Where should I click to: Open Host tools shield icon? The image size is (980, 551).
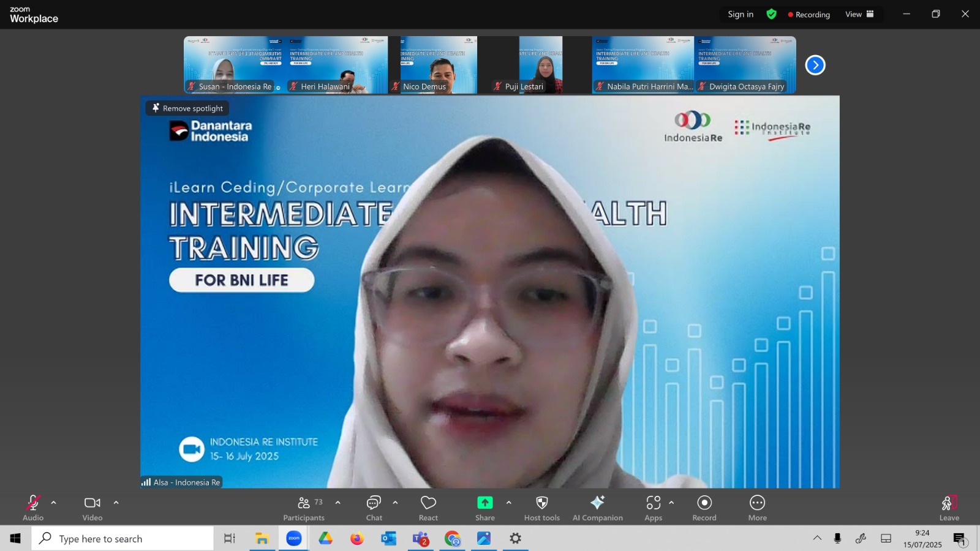point(542,508)
